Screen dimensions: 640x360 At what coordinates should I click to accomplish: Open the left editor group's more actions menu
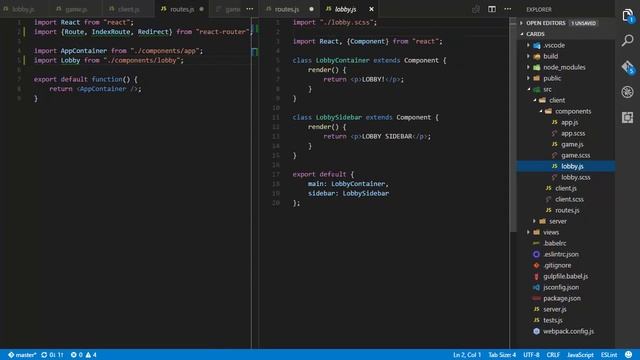point(249,9)
